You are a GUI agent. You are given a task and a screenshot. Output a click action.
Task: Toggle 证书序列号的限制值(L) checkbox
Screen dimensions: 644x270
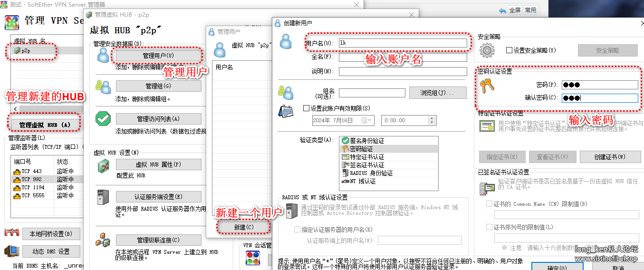pos(490,227)
